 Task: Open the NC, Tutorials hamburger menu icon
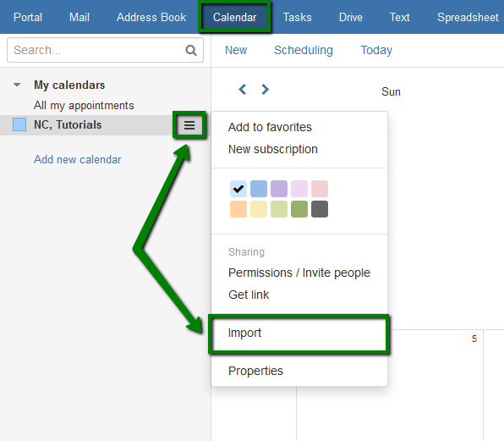coord(189,125)
